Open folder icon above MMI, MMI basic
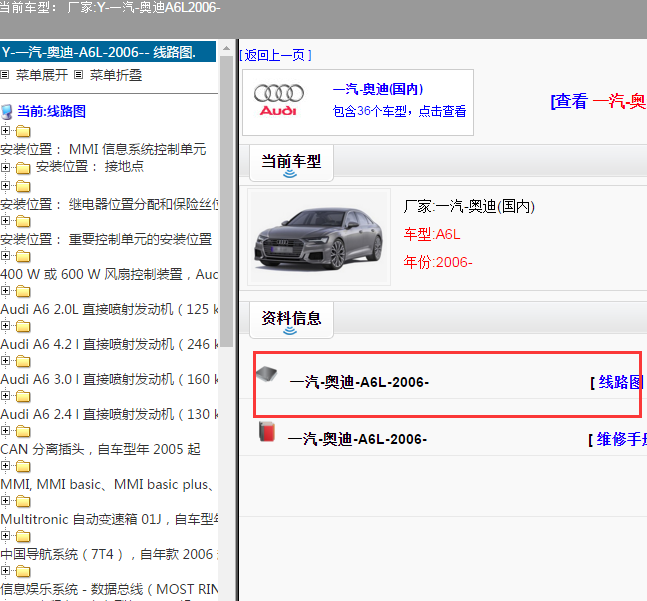 pyautogui.click(x=23, y=467)
